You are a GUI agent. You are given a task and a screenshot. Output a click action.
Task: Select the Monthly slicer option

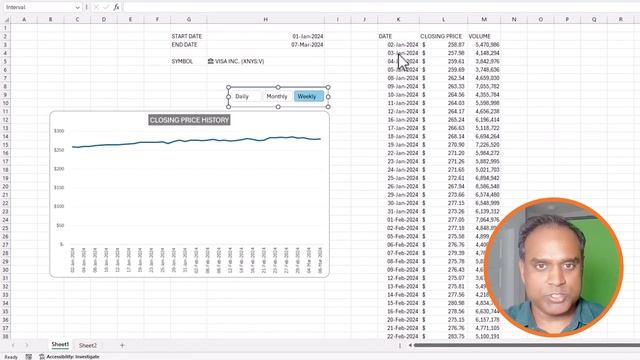277,96
